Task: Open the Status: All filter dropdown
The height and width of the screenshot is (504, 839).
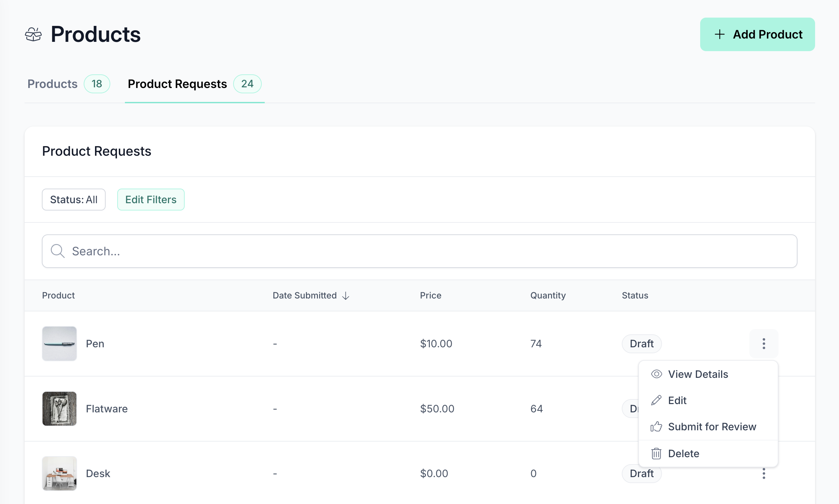Action: tap(74, 200)
